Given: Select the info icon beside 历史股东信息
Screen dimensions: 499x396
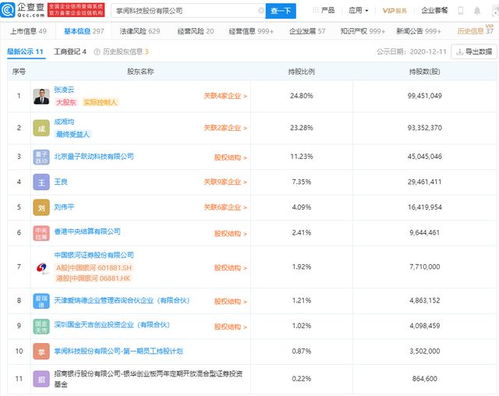Looking at the screenshot, I should click(97, 52).
